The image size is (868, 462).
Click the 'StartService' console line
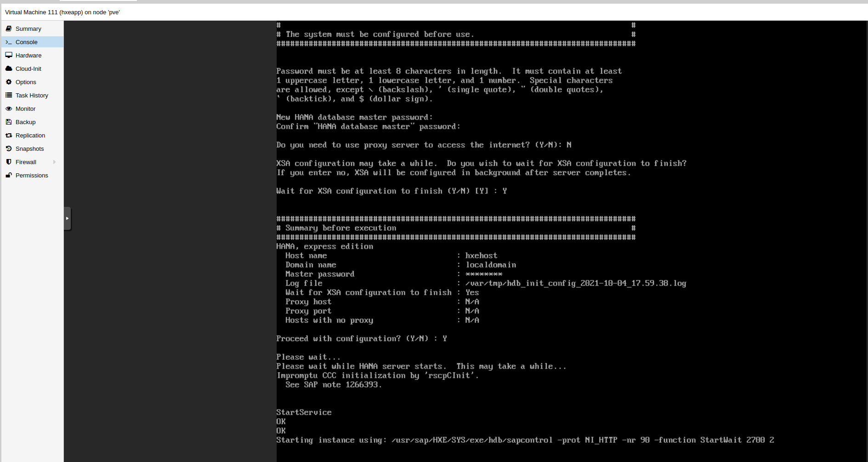(x=304, y=412)
